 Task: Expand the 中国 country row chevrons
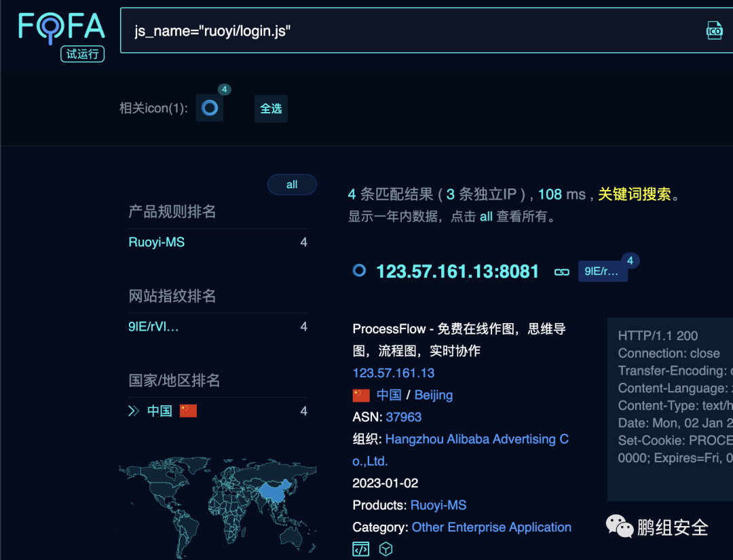point(134,411)
